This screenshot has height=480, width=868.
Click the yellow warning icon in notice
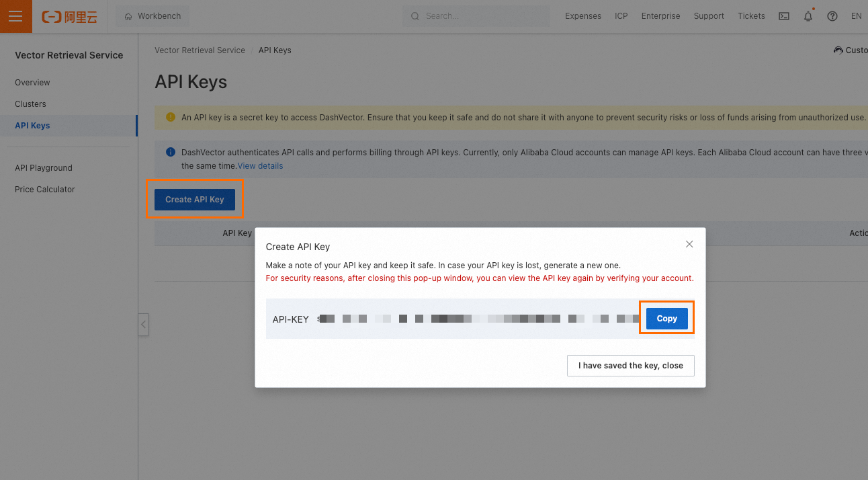171,117
